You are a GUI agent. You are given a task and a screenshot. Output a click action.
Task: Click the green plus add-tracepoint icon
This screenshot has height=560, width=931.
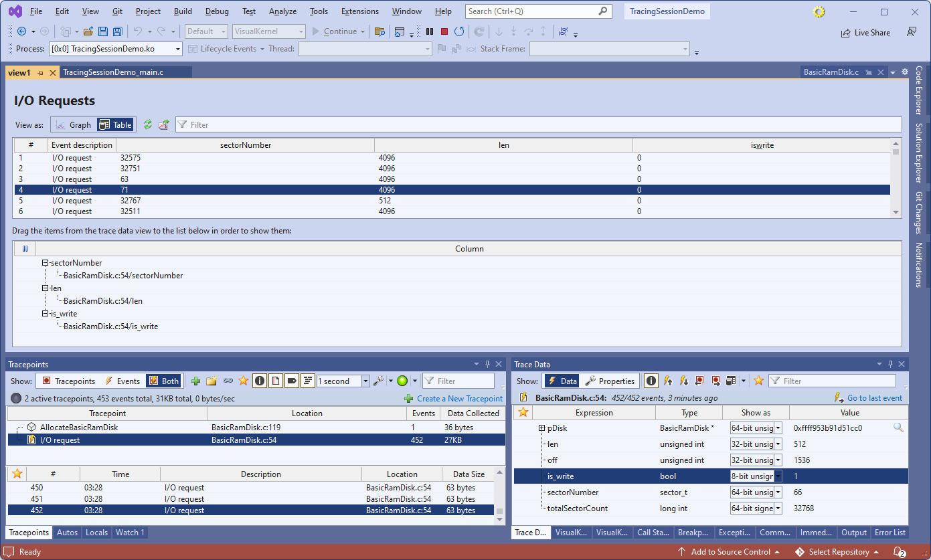[196, 381]
